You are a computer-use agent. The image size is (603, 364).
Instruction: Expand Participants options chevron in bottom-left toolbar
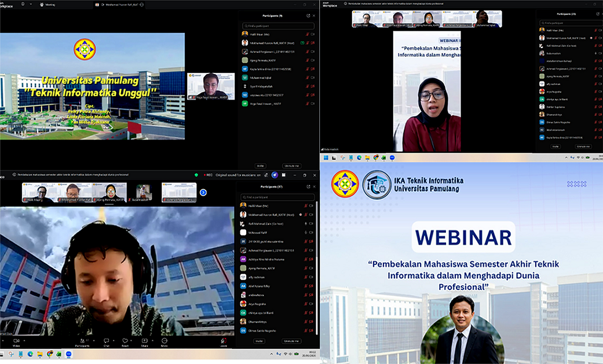click(x=94, y=340)
